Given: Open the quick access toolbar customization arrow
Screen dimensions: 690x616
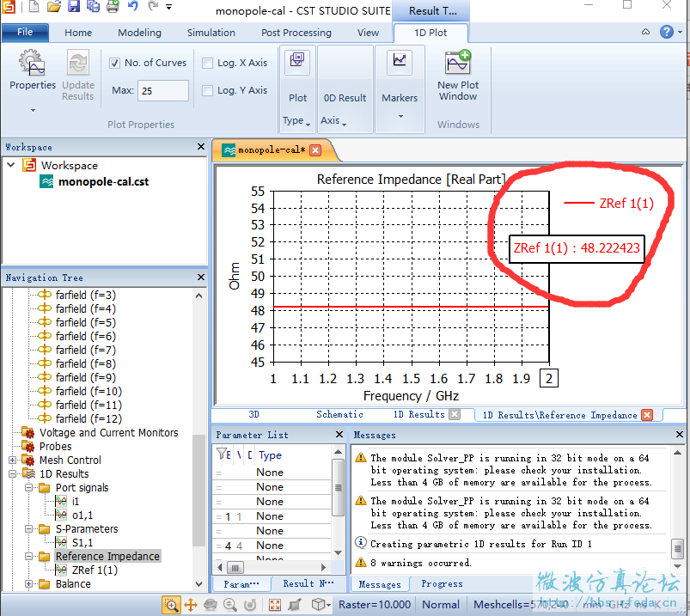Looking at the screenshot, I should click(x=168, y=7).
